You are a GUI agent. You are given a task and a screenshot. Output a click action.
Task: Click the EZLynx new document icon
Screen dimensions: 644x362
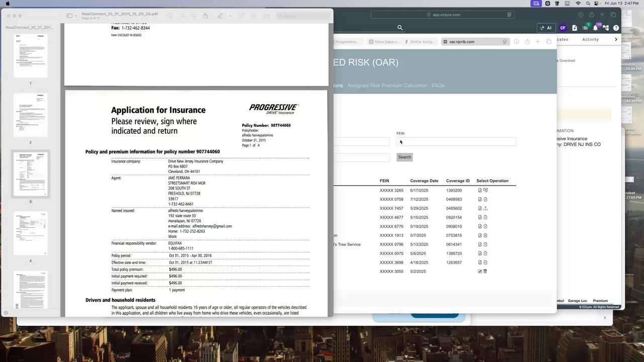tap(575, 28)
